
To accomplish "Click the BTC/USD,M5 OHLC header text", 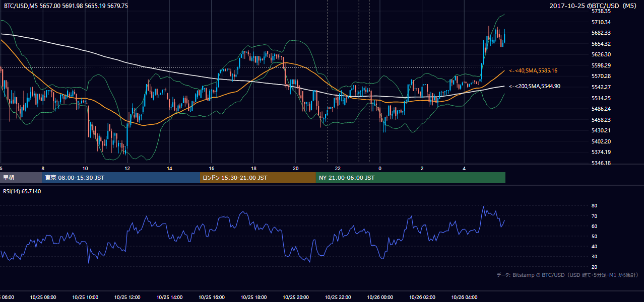I will point(66,6).
